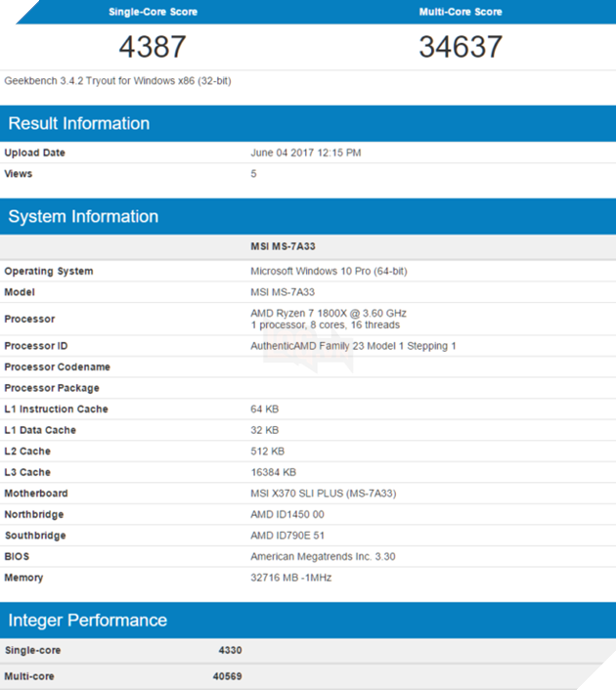Viewport: 616px width, 690px height.
Task: Click the L3 Cache label
Action: (27, 473)
